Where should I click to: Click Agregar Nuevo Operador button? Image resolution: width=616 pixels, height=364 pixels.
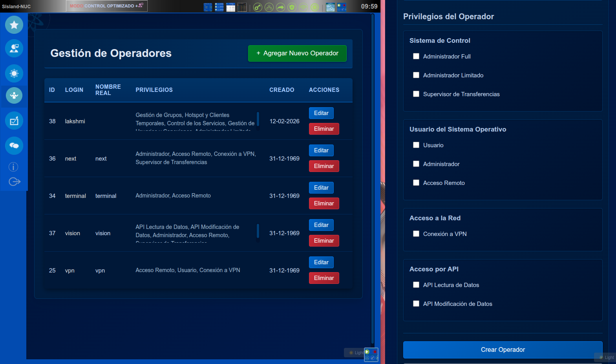(x=297, y=53)
